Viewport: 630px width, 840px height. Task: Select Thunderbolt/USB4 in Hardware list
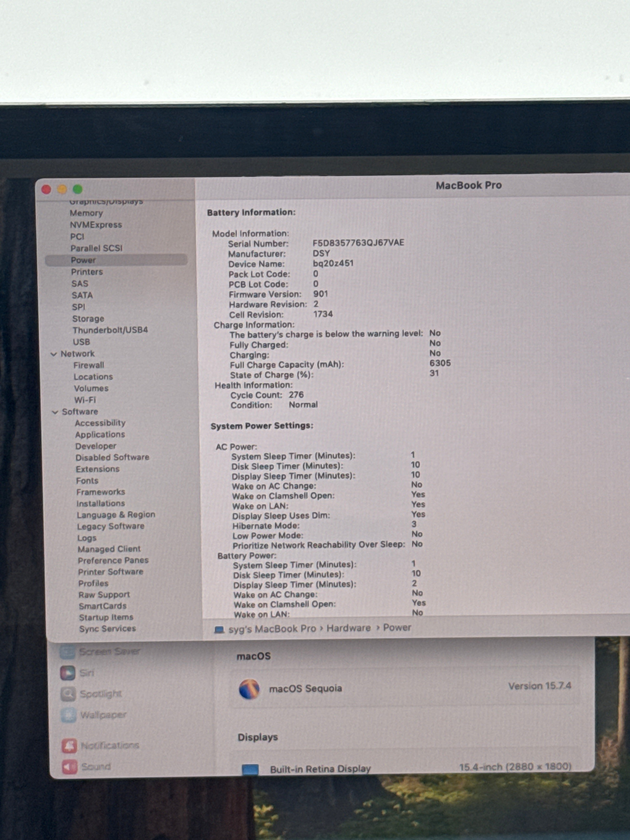(x=110, y=330)
